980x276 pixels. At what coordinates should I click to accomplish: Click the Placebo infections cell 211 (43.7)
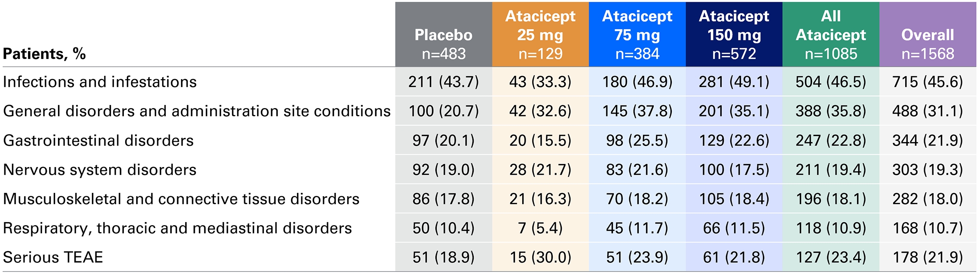pos(444,82)
